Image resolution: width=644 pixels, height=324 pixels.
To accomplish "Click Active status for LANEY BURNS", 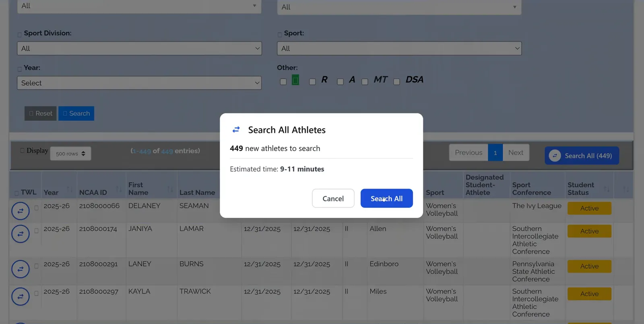I will 589,266.
